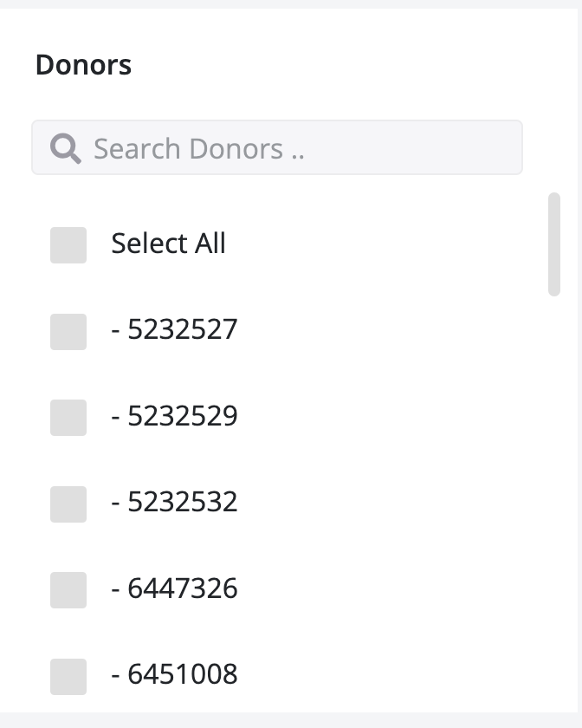Mark the donor 6451008 checkbox
The image size is (582, 728).
pyautogui.click(x=68, y=676)
